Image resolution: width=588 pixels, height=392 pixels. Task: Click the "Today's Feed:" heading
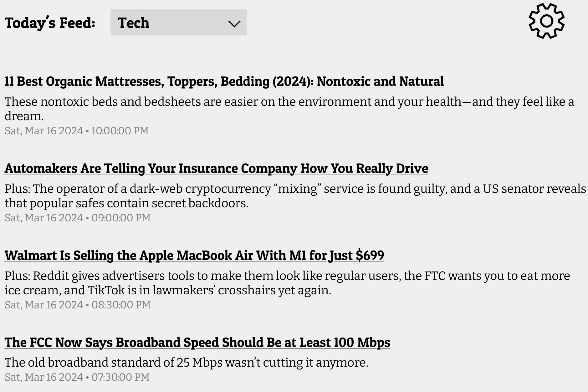(x=50, y=23)
